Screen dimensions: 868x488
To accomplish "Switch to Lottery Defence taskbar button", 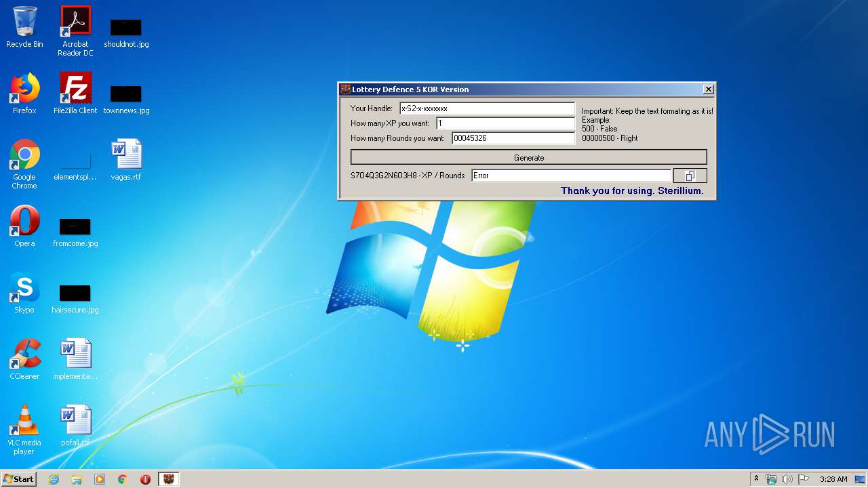I will point(168,479).
